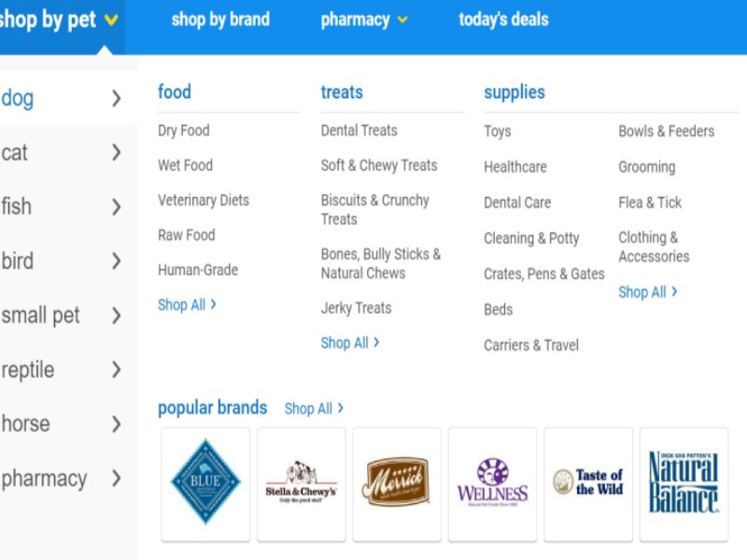747x560 pixels.
Task: Shop All popular brands link
Action: point(314,409)
